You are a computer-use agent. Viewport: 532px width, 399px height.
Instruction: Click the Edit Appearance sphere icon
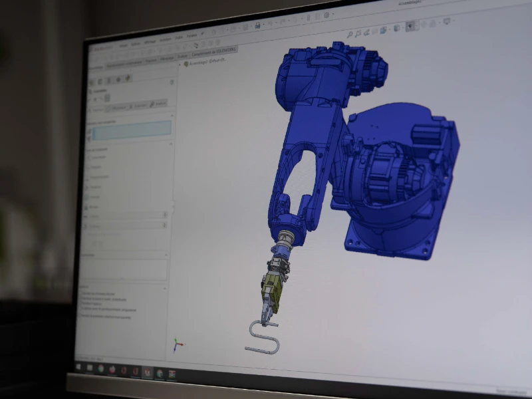pos(424,25)
